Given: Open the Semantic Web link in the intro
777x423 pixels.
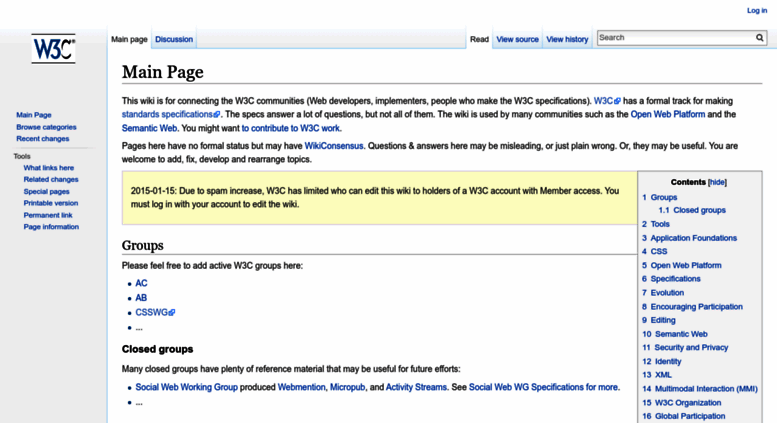Looking at the screenshot, I should coord(149,128).
